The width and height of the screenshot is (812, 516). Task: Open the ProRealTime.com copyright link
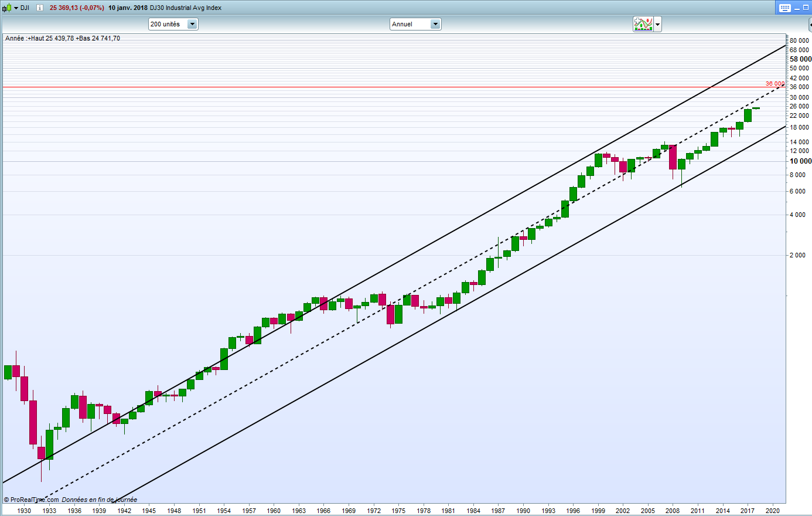[x=32, y=500]
